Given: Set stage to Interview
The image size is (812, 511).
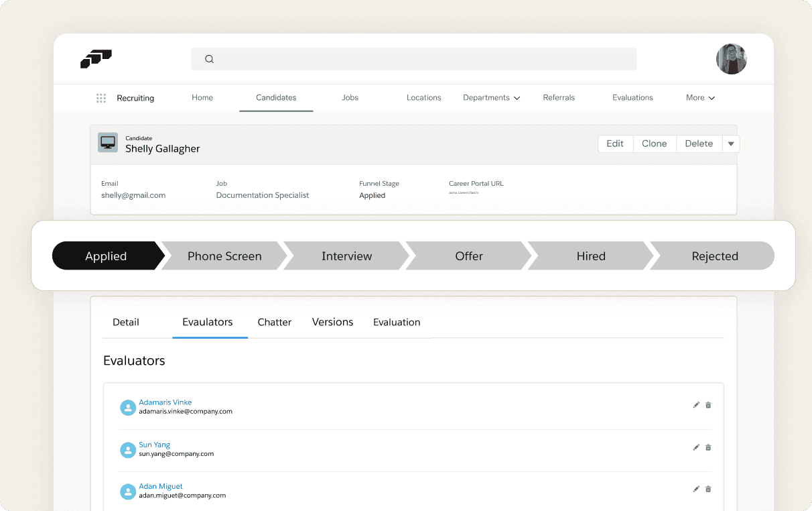Looking at the screenshot, I should 346,256.
